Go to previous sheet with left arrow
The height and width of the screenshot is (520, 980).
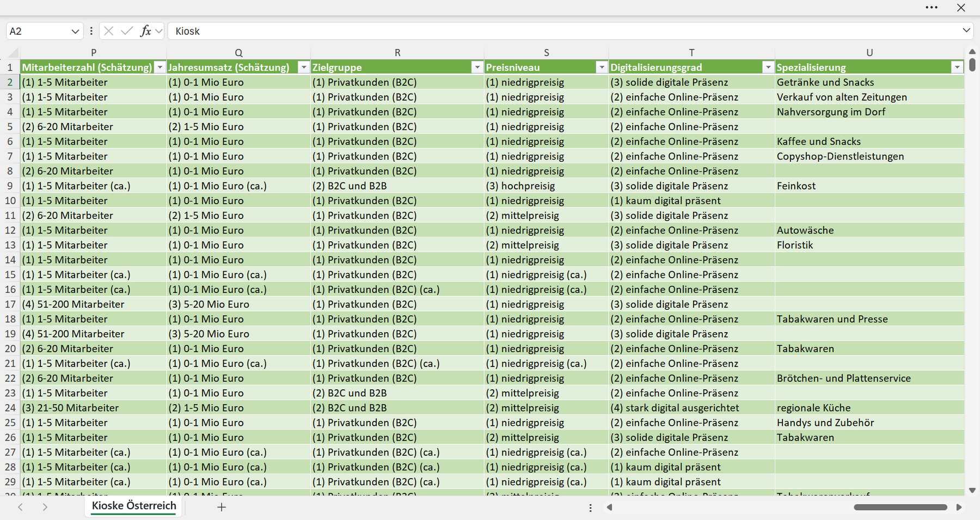20,507
